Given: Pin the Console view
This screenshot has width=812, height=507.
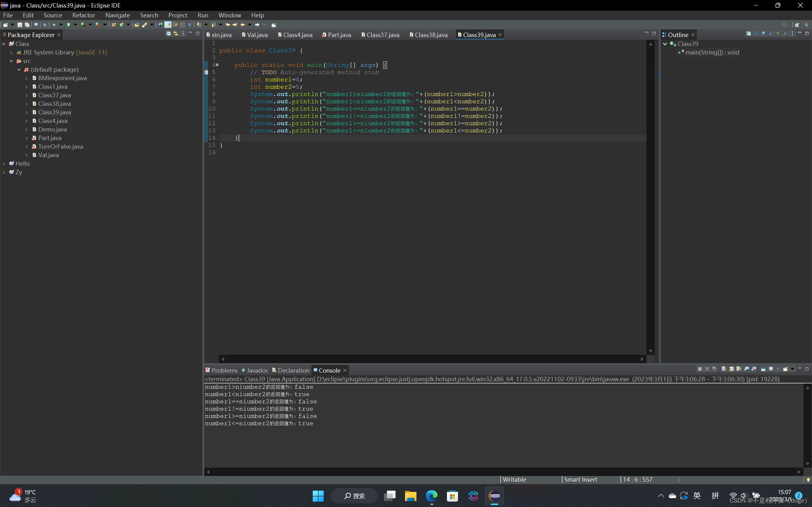Looking at the screenshot, I should click(x=763, y=369).
